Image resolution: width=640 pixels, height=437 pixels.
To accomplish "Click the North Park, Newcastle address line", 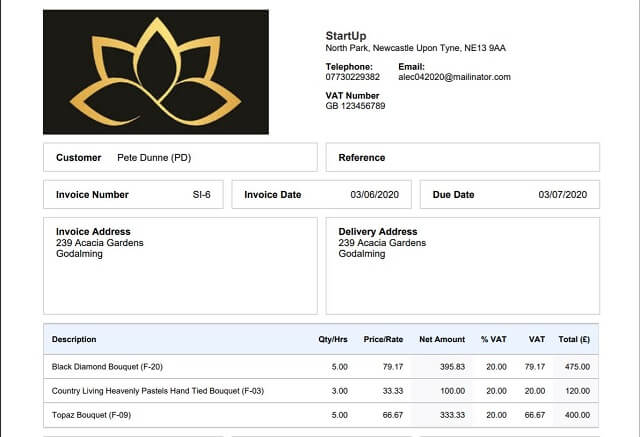I will [416, 48].
